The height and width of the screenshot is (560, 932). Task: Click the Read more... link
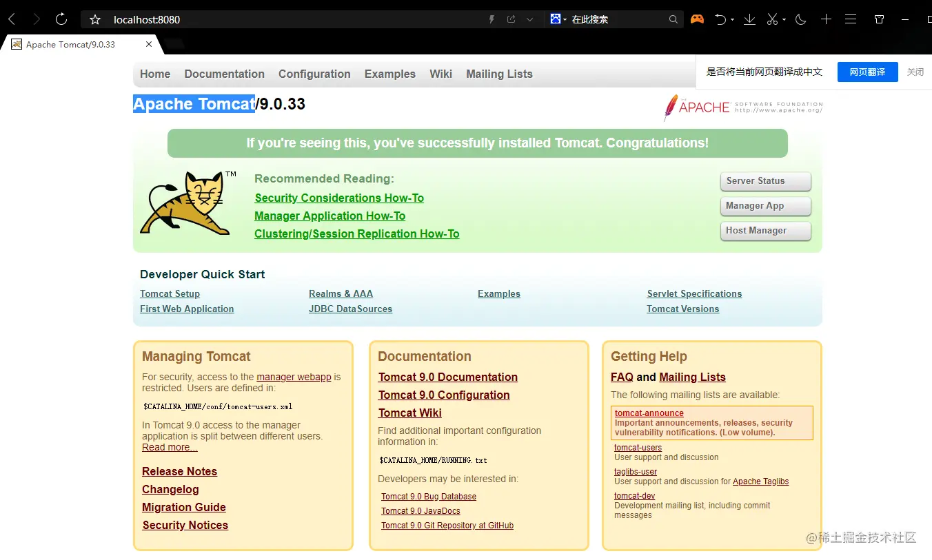pos(170,447)
